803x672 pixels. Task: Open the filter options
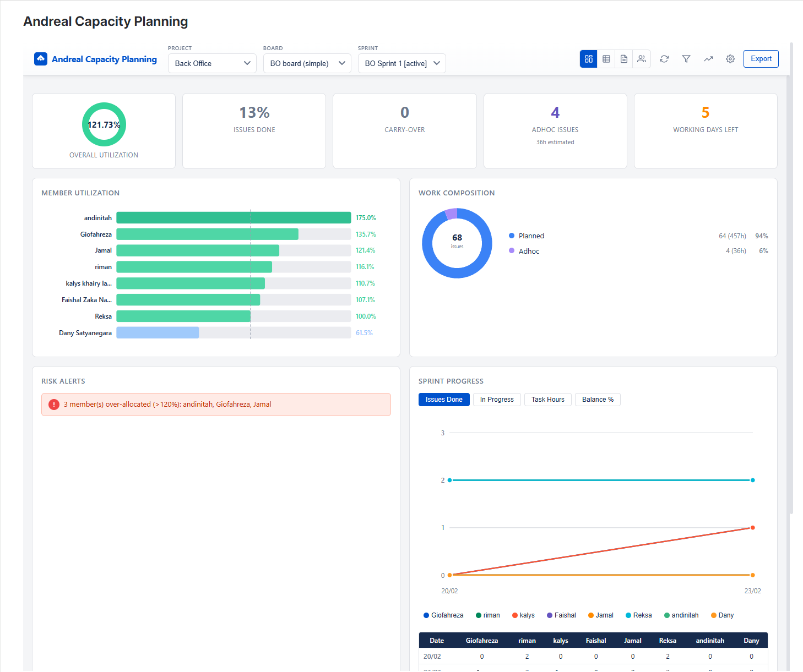point(686,59)
